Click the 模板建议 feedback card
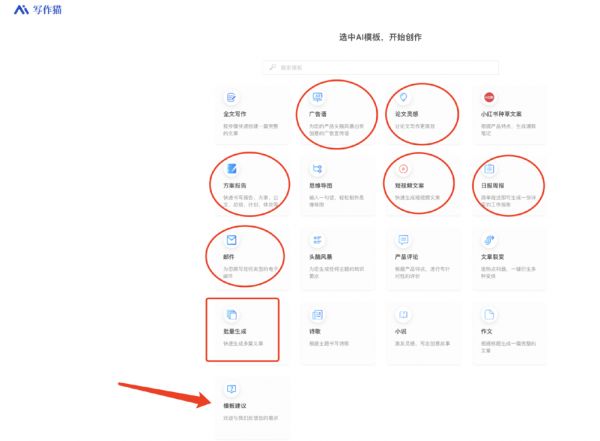 tap(250, 402)
